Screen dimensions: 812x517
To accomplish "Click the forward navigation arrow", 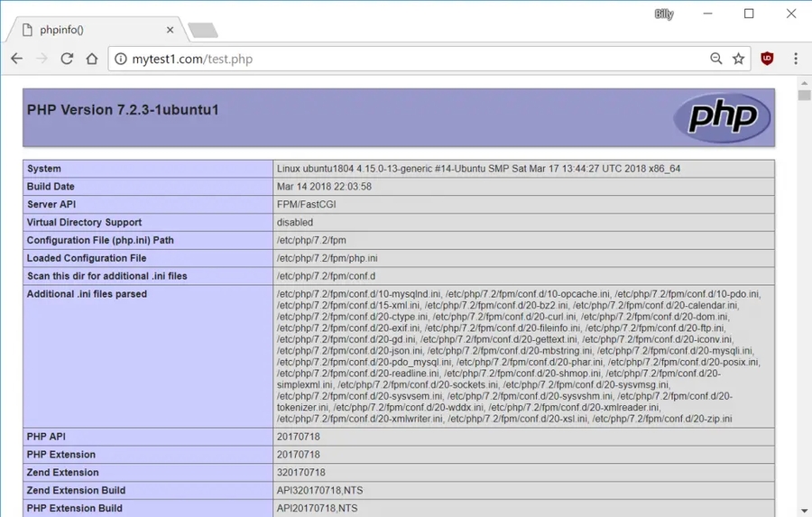I will pos(42,59).
